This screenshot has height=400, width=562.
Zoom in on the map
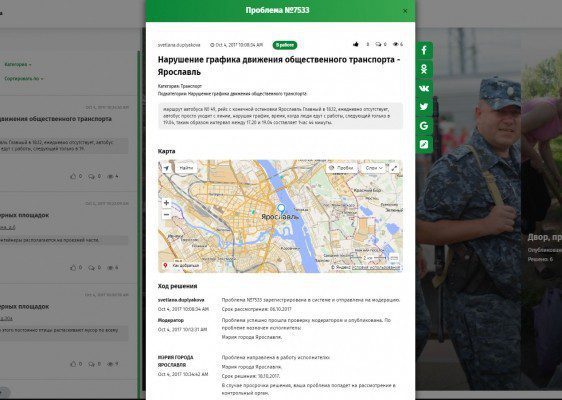(166, 203)
